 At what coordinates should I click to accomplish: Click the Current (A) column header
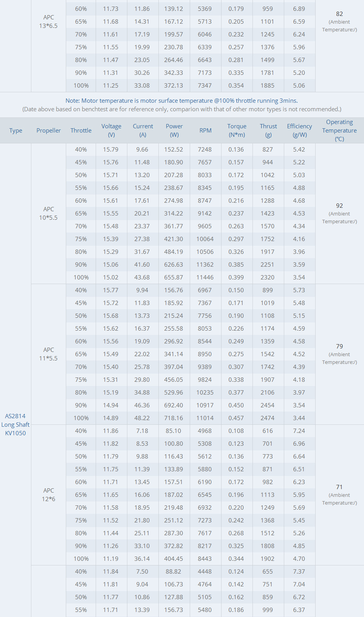pyautogui.click(x=143, y=131)
